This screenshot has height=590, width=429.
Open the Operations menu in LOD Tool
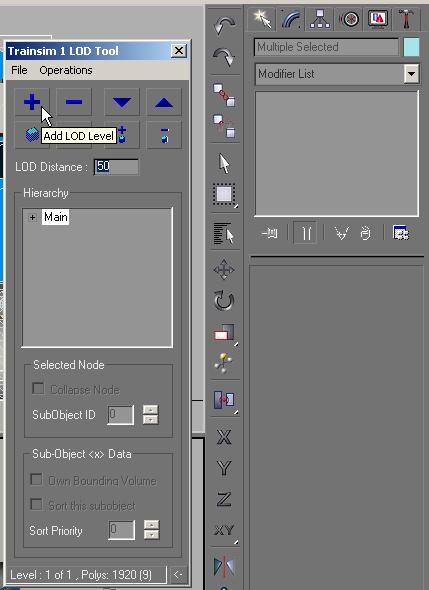pos(66,70)
